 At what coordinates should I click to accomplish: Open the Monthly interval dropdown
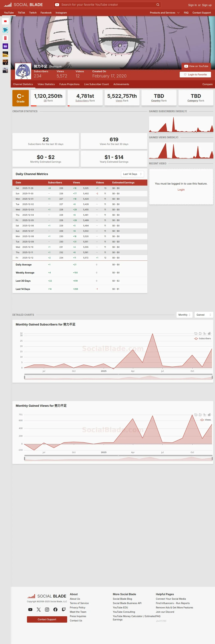pos(185,315)
